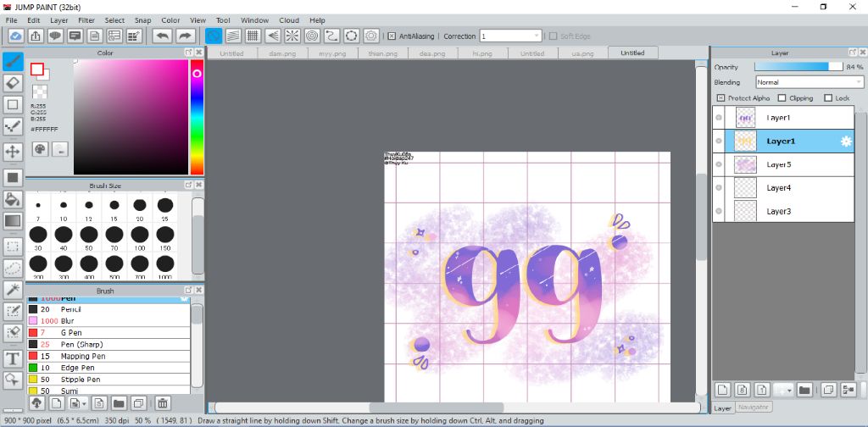Click the foreground color swatch
Viewport: 868px width, 427px height.
[x=37, y=69]
